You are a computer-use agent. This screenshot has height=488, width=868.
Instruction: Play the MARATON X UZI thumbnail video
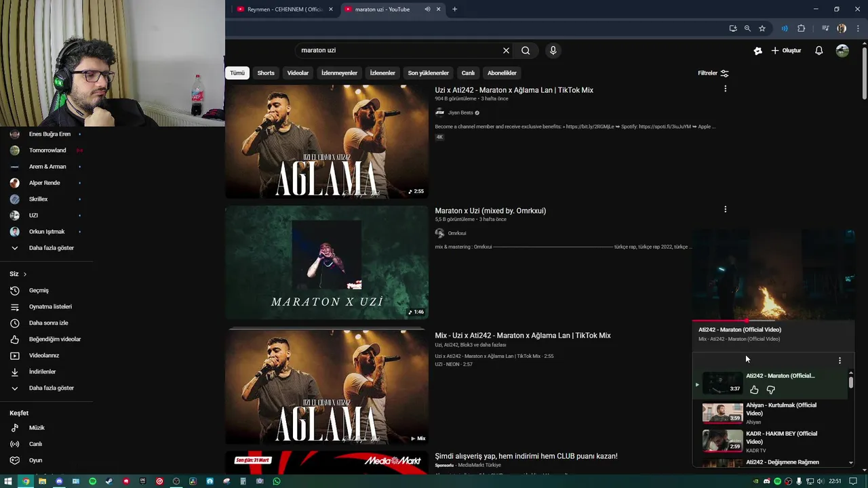coord(327,262)
